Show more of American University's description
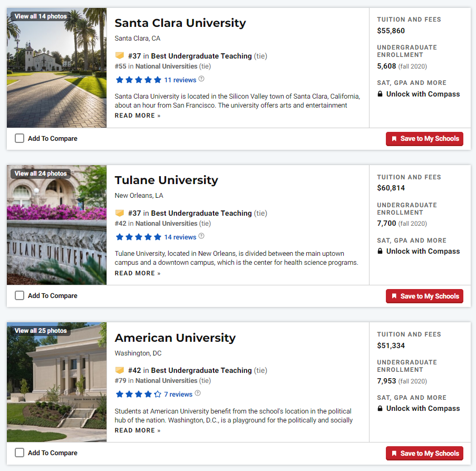This screenshot has width=476, height=471. coord(138,430)
